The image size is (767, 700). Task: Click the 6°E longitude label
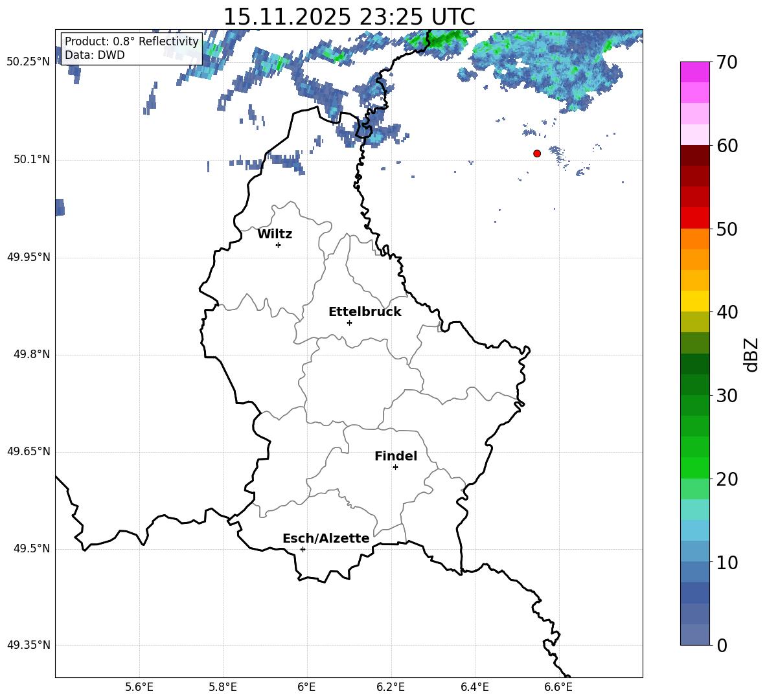point(306,687)
